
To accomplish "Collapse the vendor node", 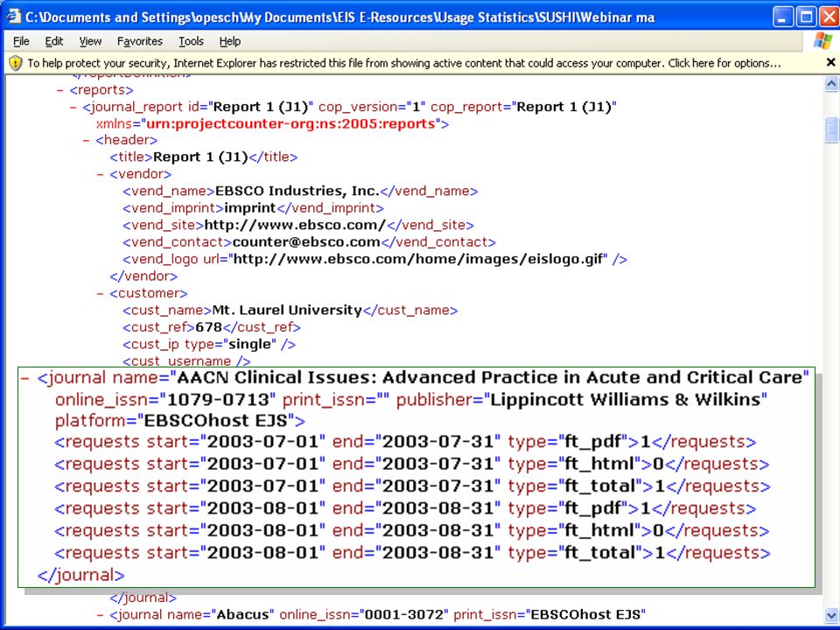I will (100, 174).
